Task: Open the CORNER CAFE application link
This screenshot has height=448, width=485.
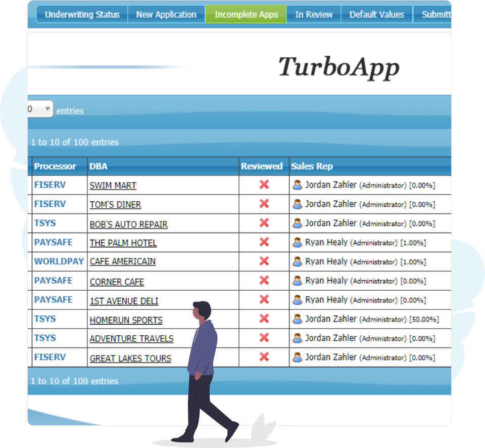Action: coord(117,282)
